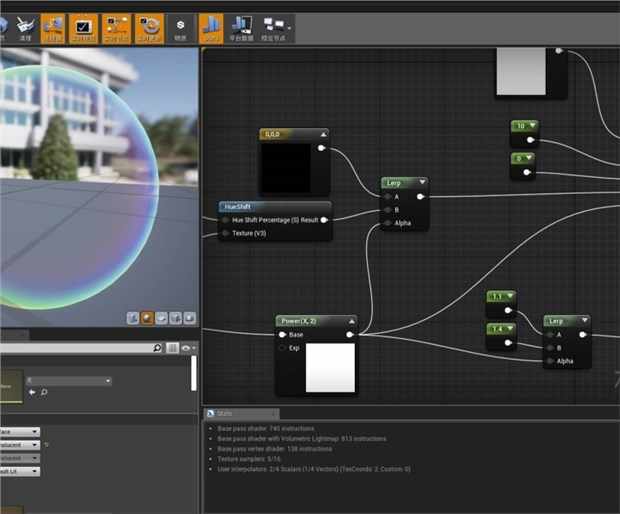Viewport: 620px width, 514px height.
Task: Click the use-selected-asset arrow icon
Action: click(x=32, y=392)
